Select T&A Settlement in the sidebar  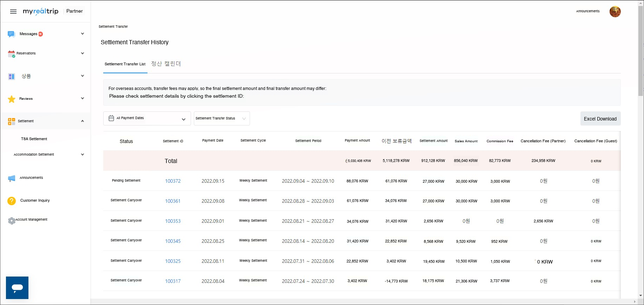pyautogui.click(x=34, y=139)
